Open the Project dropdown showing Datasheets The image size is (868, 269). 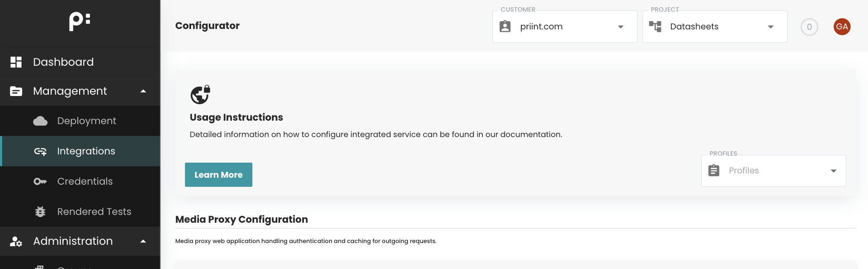tap(715, 26)
